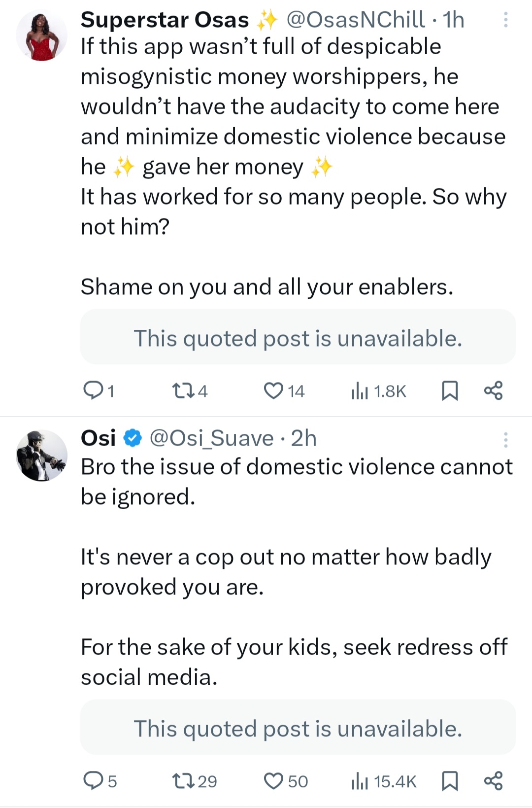532x808 pixels.
Task: Open Superstar Osas's profile picture
Action: coord(42,35)
